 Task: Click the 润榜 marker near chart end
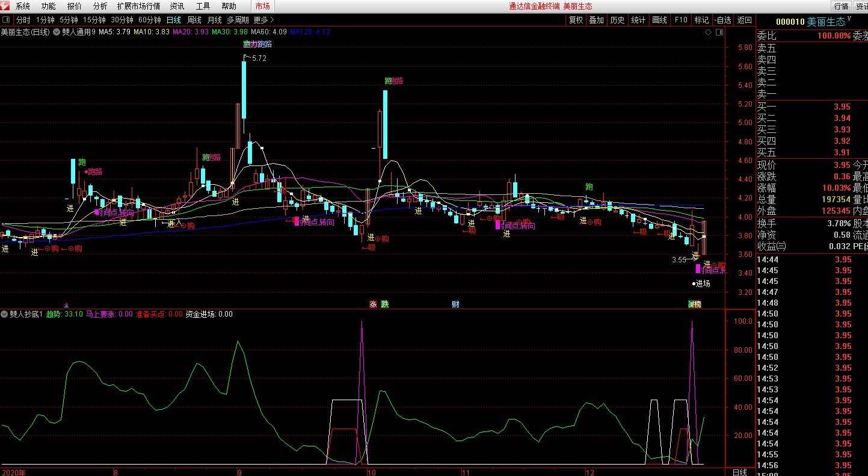coord(695,304)
